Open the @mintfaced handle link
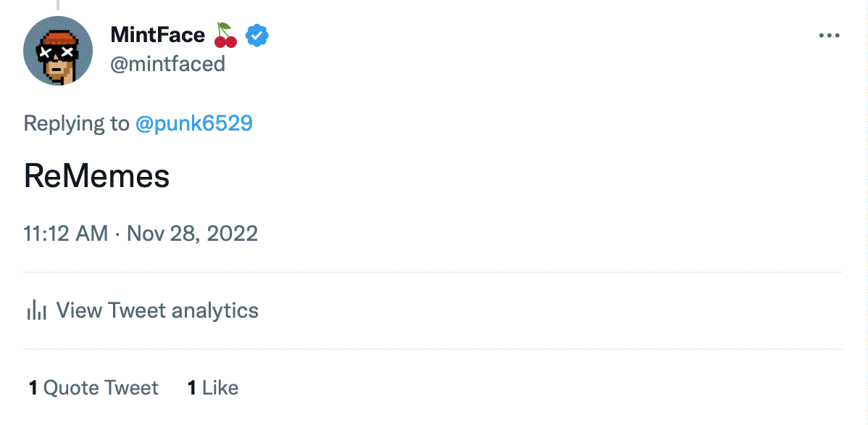Viewport: 868px width, 425px height. tap(167, 64)
